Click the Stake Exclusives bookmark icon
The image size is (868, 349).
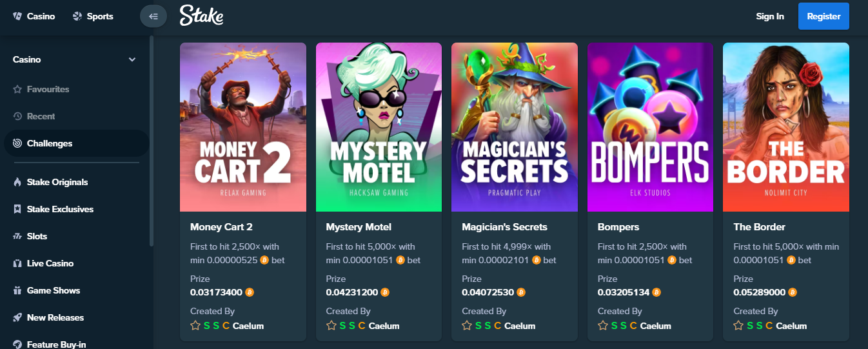click(x=17, y=209)
